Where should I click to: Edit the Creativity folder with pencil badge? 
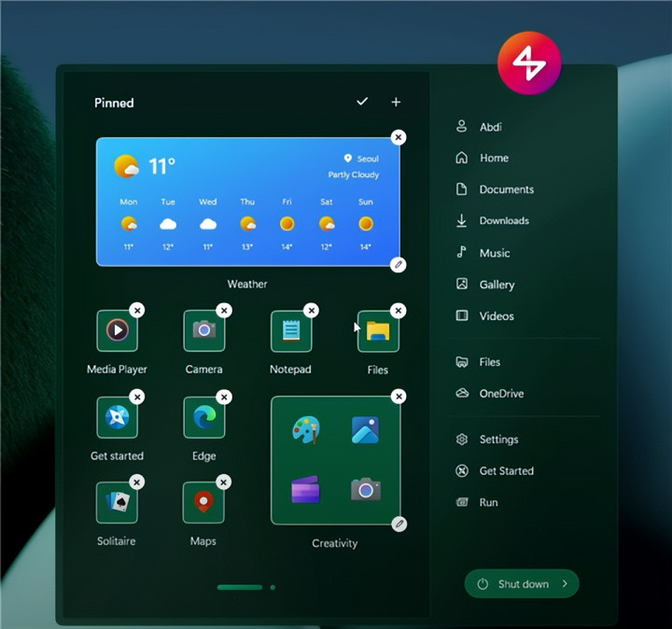pyautogui.click(x=399, y=524)
